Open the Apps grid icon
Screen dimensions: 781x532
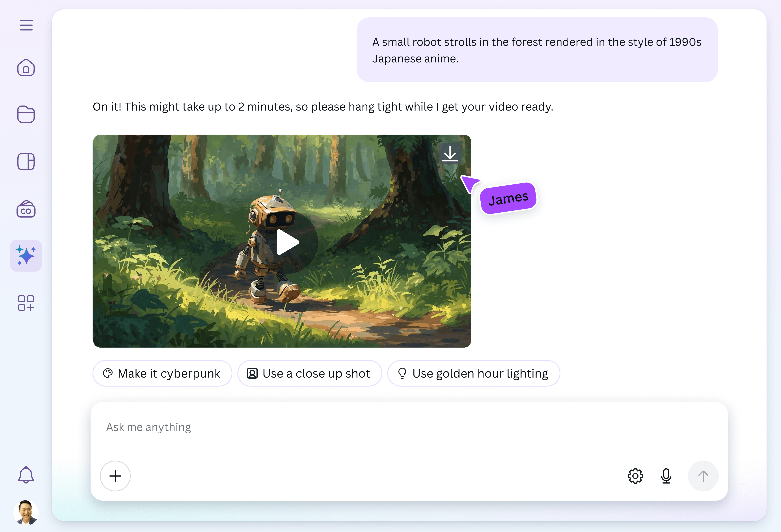click(x=26, y=303)
